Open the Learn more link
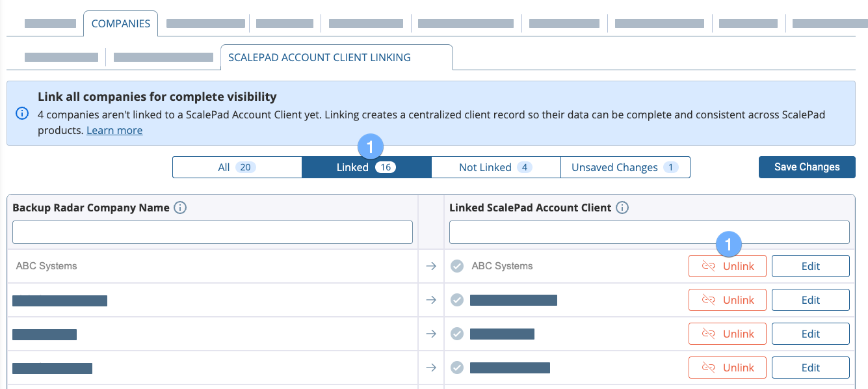 tap(114, 130)
